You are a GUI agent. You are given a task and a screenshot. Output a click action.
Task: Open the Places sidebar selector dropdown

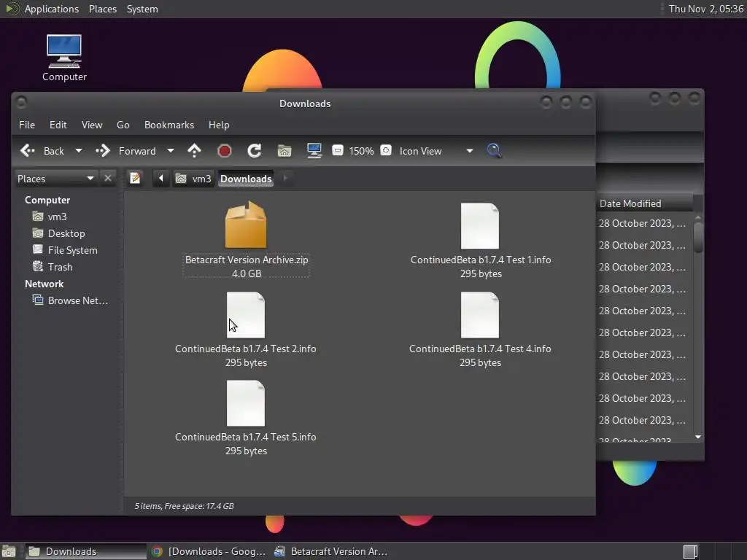[56, 179]
